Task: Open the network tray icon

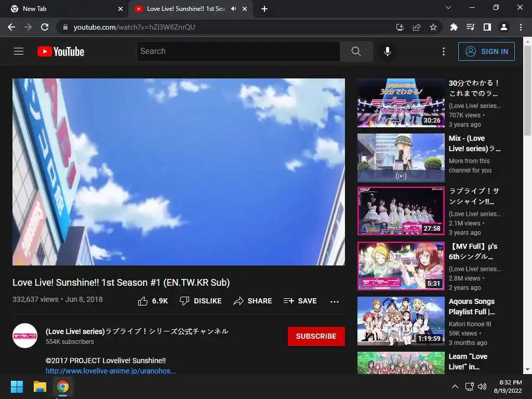Action: click(470, 387)
